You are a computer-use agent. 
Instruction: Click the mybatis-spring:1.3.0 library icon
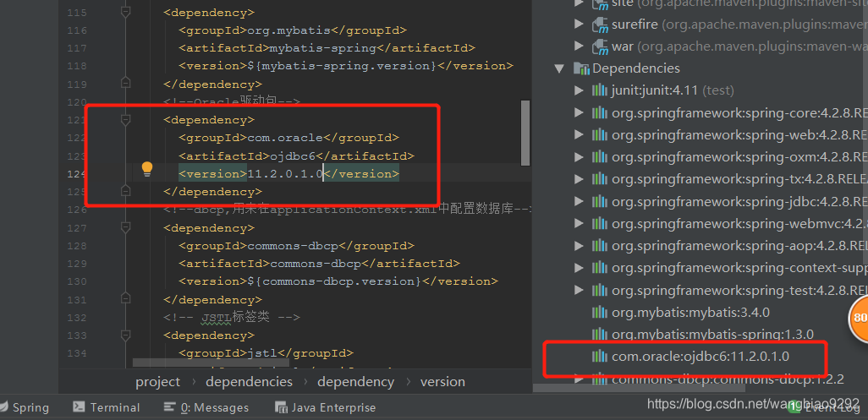point(600,335)
